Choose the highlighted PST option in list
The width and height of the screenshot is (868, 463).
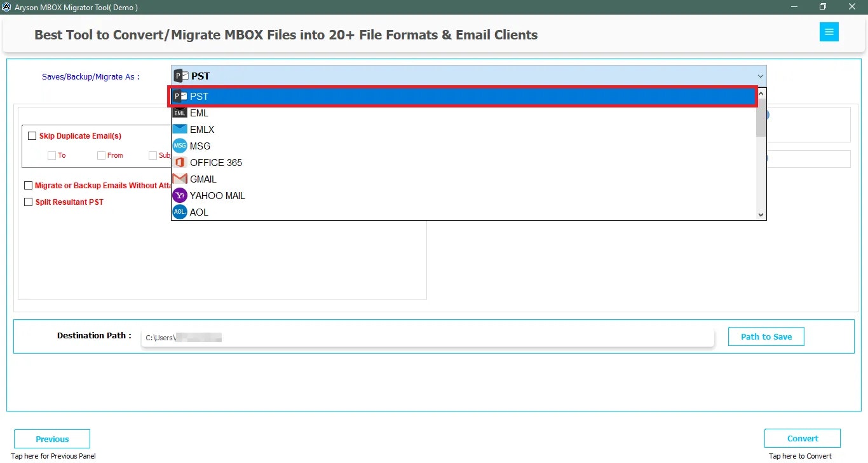[x=463, y=97]
